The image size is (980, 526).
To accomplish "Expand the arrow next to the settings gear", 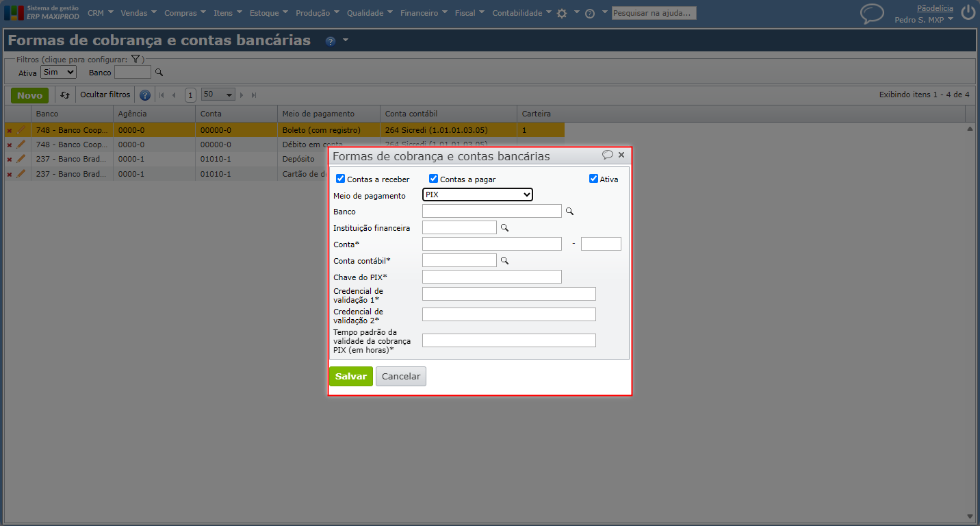I will click(576, 12).
